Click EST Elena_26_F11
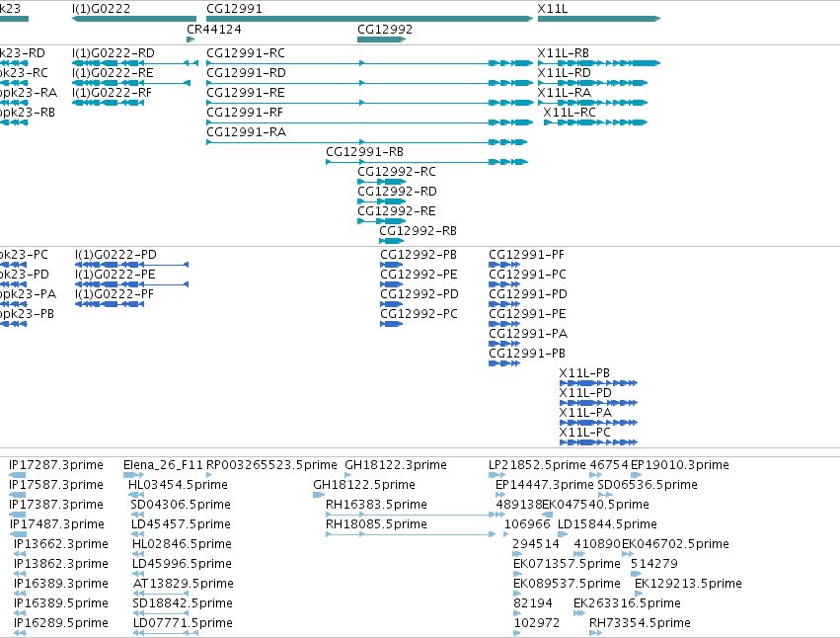Viewport: 840px width, 638px height. pyautogui.click(x=133, y=475)
